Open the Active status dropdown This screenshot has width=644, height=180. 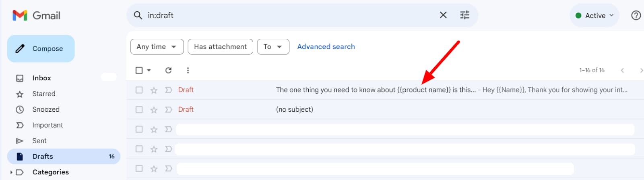594,15
